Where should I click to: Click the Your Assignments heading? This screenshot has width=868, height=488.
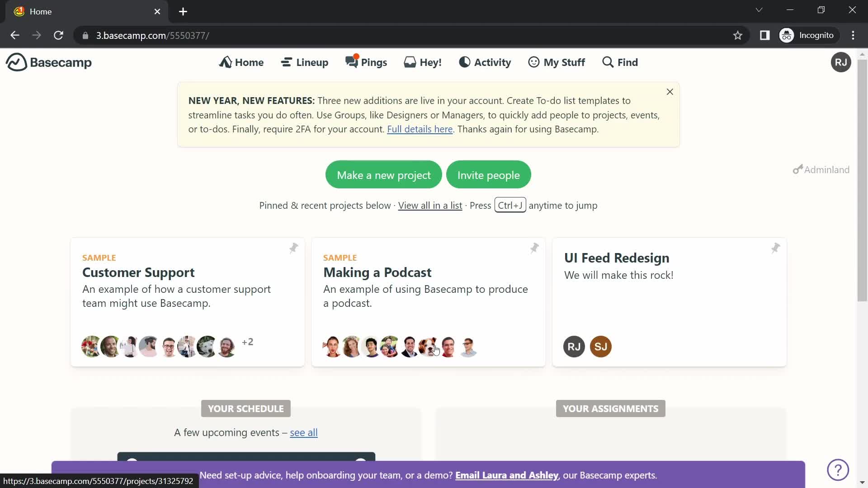(611, 408)
